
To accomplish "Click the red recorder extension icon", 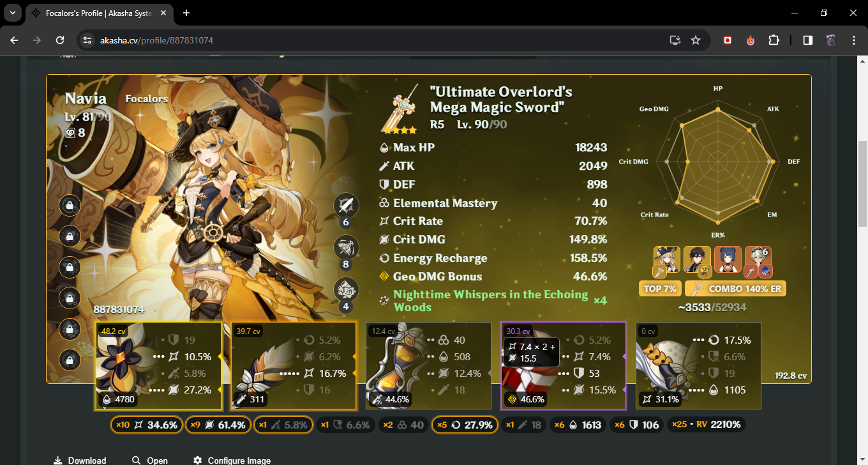I will click(x=727, y=40).
